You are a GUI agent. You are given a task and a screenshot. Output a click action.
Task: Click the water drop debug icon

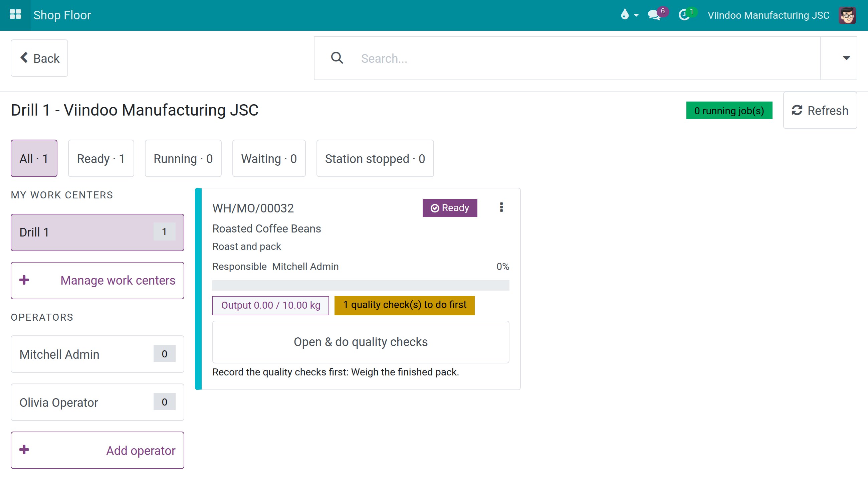point(625,15)
